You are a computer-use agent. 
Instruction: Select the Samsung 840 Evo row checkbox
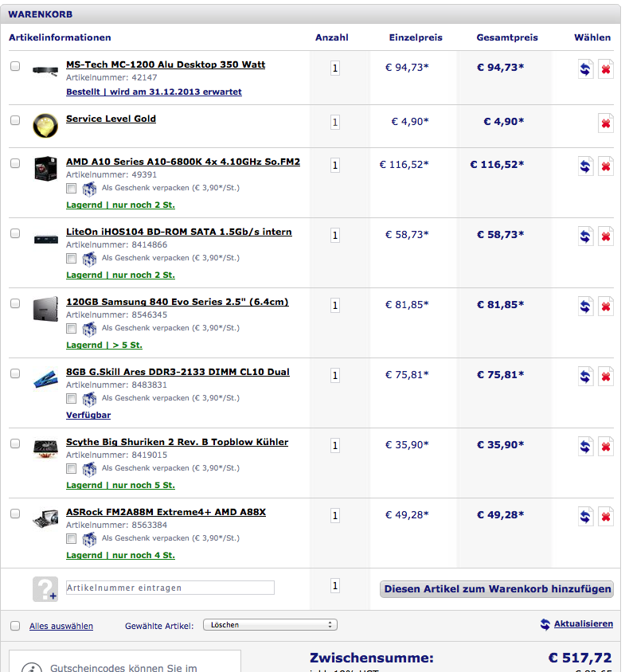(15, 303)
